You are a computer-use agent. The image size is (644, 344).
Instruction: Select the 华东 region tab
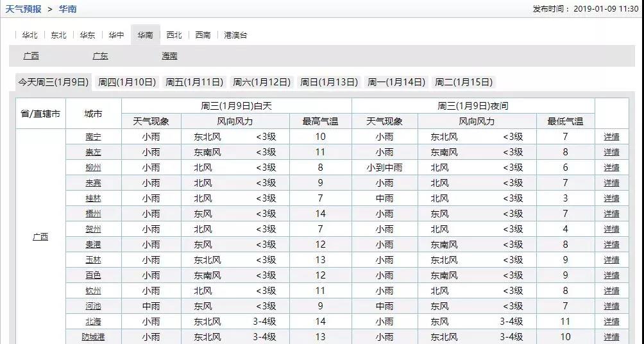coord(87,35)
